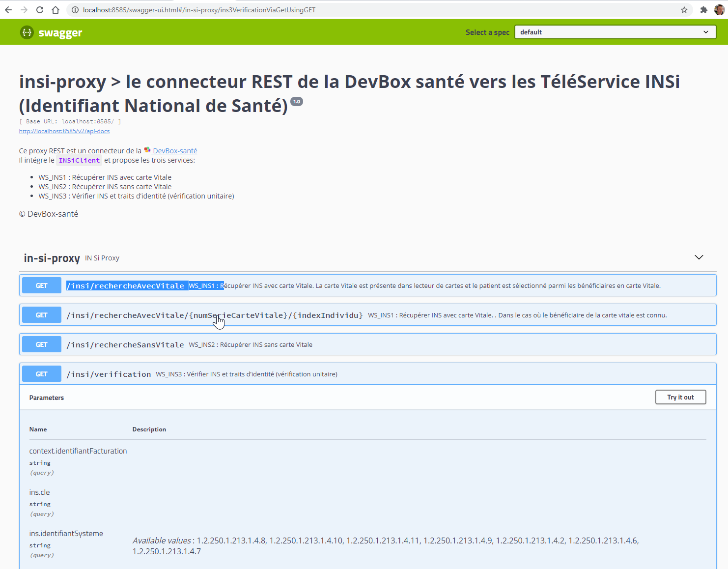Go to browser home icon
The width and height of the screenshot is (728, 569).
tap(56, 10)
